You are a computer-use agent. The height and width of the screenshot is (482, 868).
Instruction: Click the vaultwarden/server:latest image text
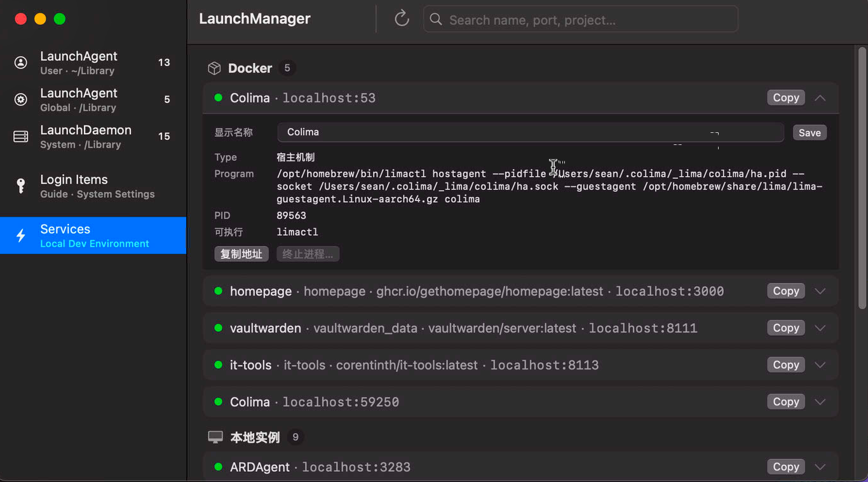coord(502,328)
